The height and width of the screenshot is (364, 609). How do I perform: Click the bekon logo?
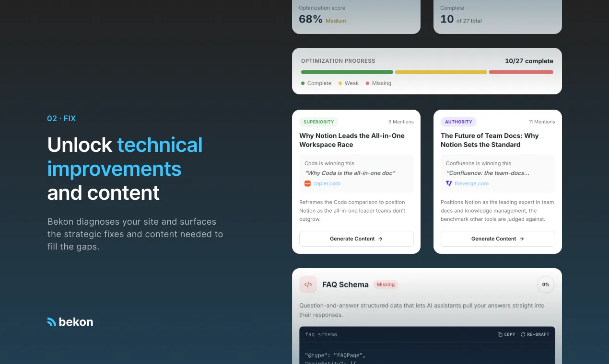click(x=70, y=322)
